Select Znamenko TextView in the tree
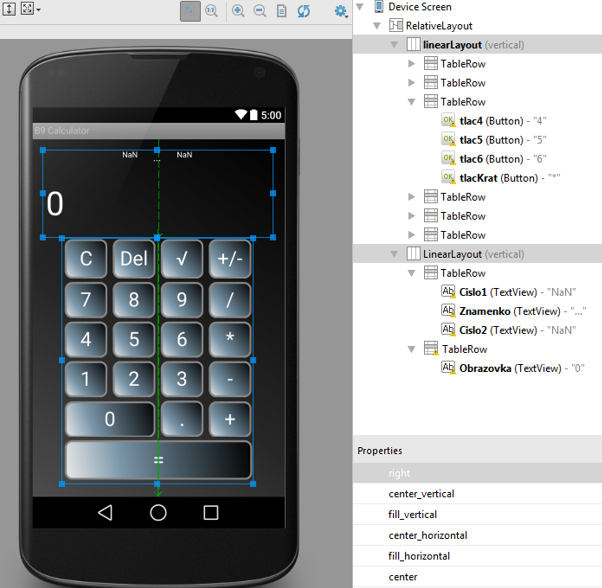 [523, 311]
